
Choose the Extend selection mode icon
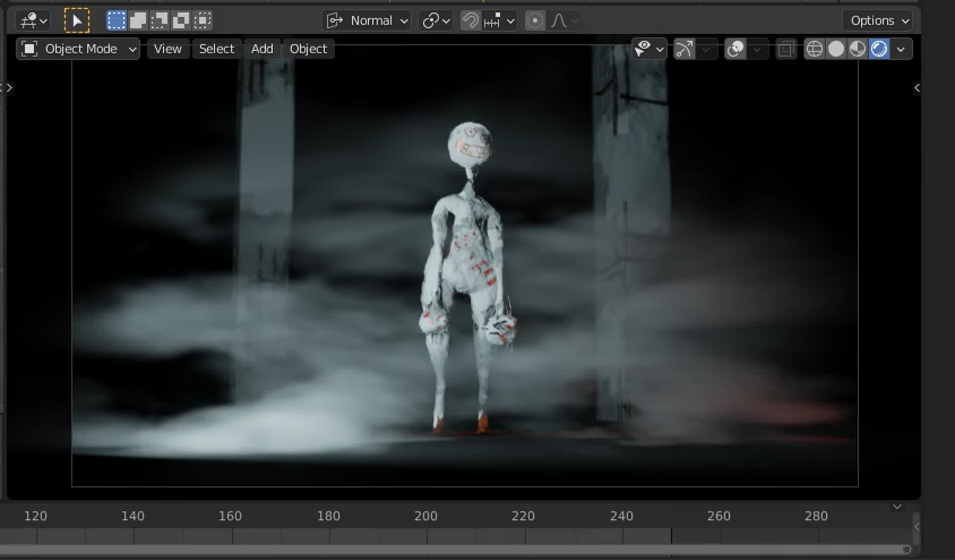coord(138,20)
